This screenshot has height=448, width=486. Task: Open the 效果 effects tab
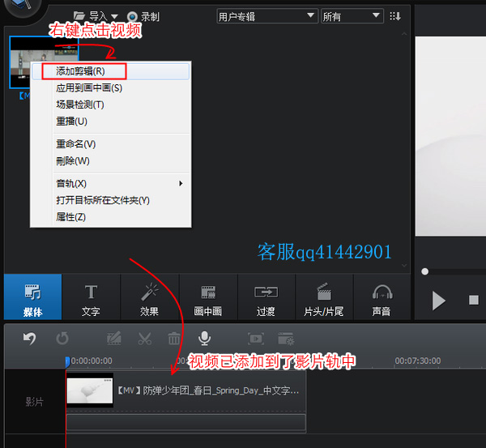click(149, 297)
